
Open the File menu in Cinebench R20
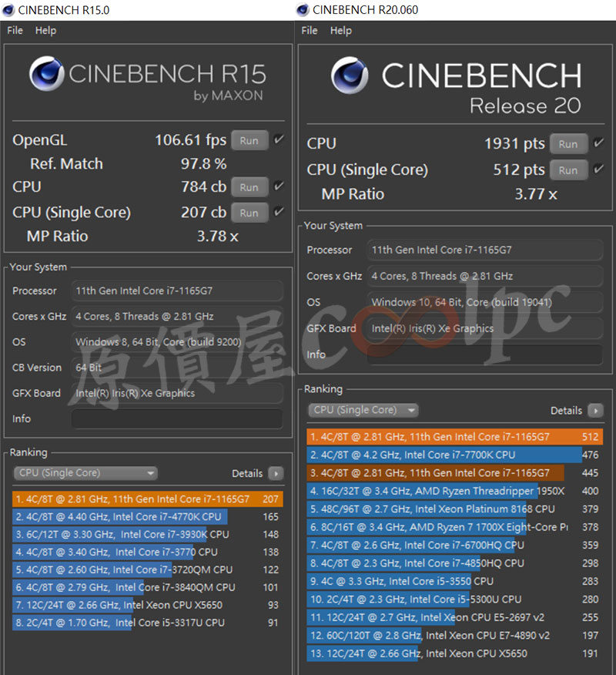pyautogui.click(x=310, y=31)
